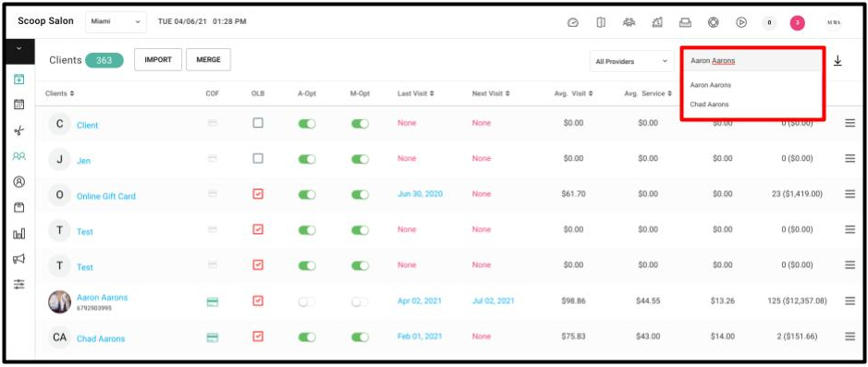
Task: Open the dashboard gauge icon in top bar
Action: [x=573, y=22]
